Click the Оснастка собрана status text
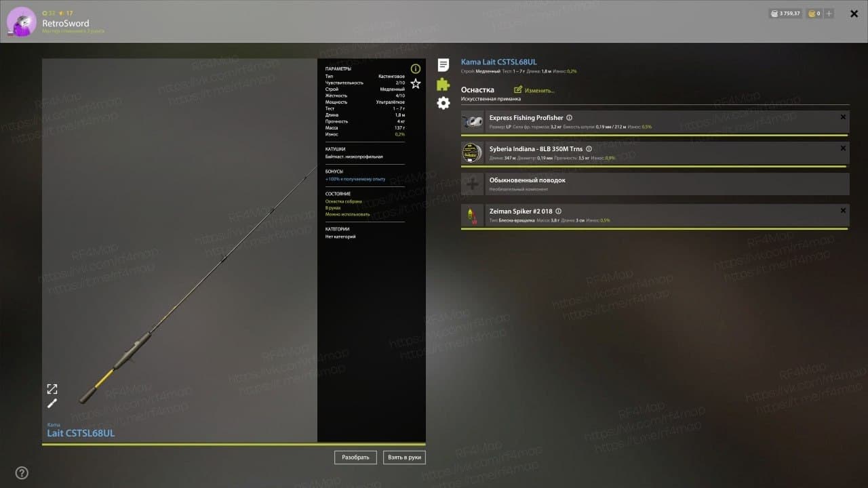The image size is (868, 488). click(x=344, y=201)
